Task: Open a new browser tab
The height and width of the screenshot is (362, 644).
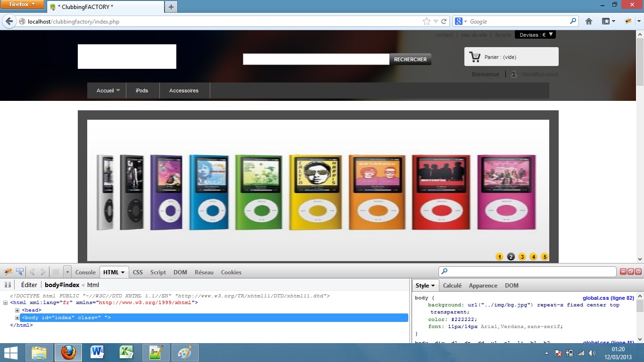Action: [x=171, y=7]
